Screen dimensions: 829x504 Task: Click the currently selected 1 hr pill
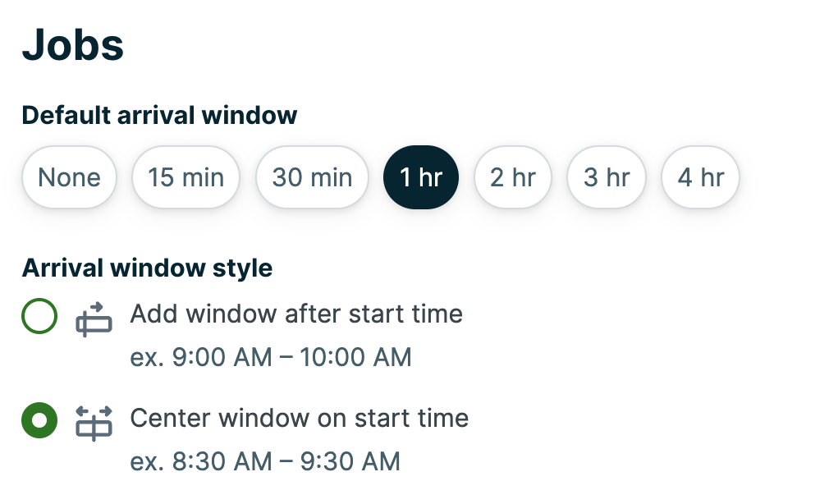click(420, 176)
